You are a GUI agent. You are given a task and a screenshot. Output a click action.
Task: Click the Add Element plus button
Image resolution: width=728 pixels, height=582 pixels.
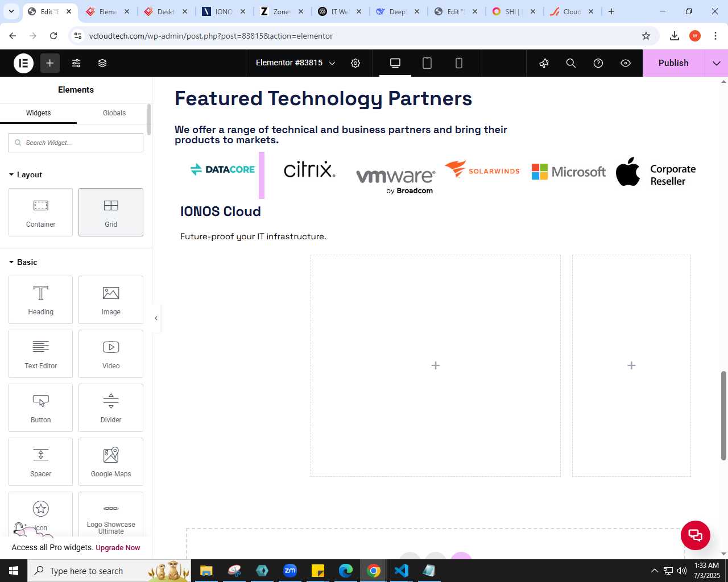(50, 63)
